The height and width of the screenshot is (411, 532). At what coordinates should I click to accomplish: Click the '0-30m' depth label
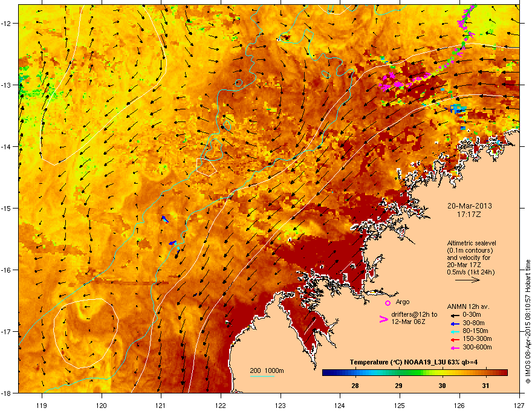pyautogui.click(x=472, y=315)
